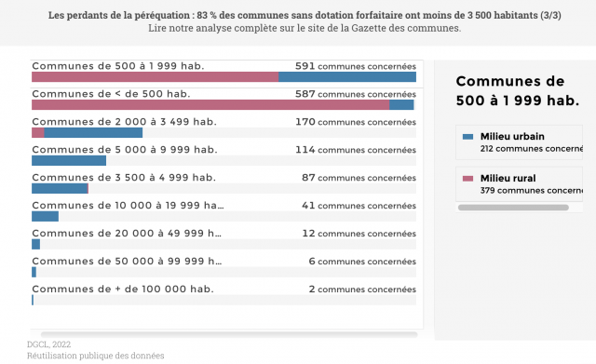Select the Communes de + de 100 000 hab. row
This screenshot has height=364, width=596.
223,294
